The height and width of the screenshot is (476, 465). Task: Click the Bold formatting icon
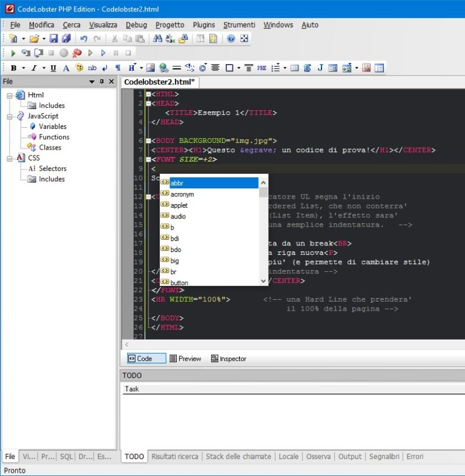tap(13, 68)
